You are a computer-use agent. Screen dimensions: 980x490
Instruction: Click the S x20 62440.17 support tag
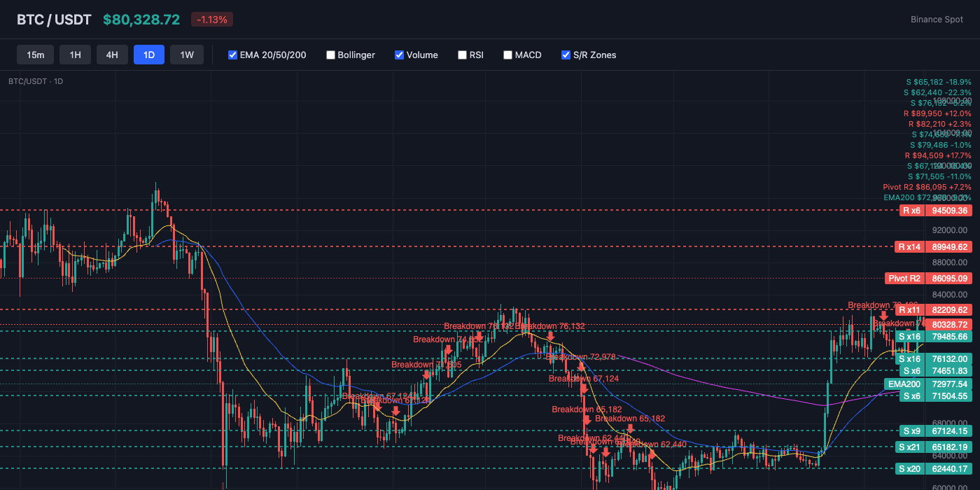click(933, 468)
